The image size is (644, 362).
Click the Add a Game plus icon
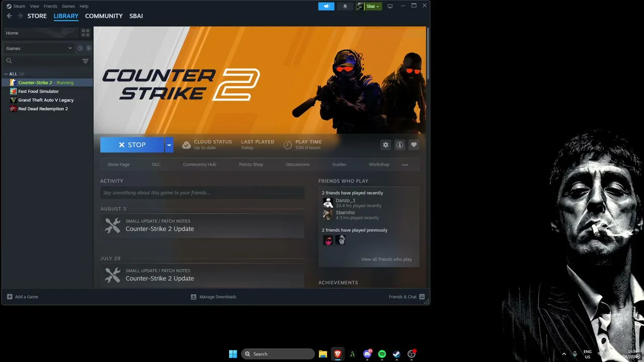click(10, 297)
